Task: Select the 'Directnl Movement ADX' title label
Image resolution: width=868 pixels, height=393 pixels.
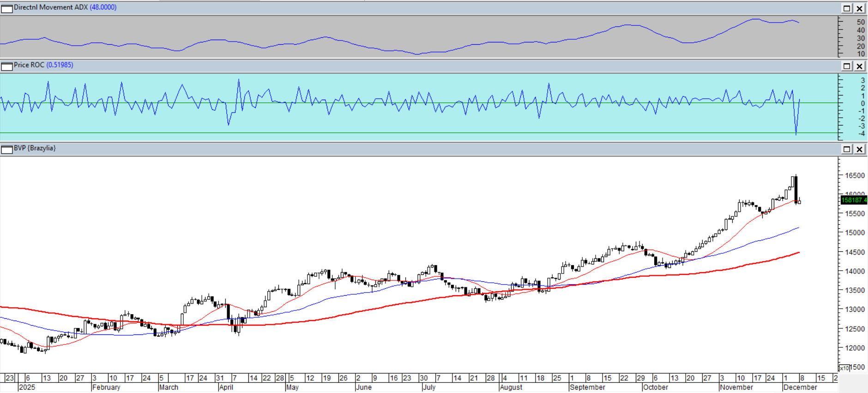Action: pyautogui.click(x=50, y=7)
